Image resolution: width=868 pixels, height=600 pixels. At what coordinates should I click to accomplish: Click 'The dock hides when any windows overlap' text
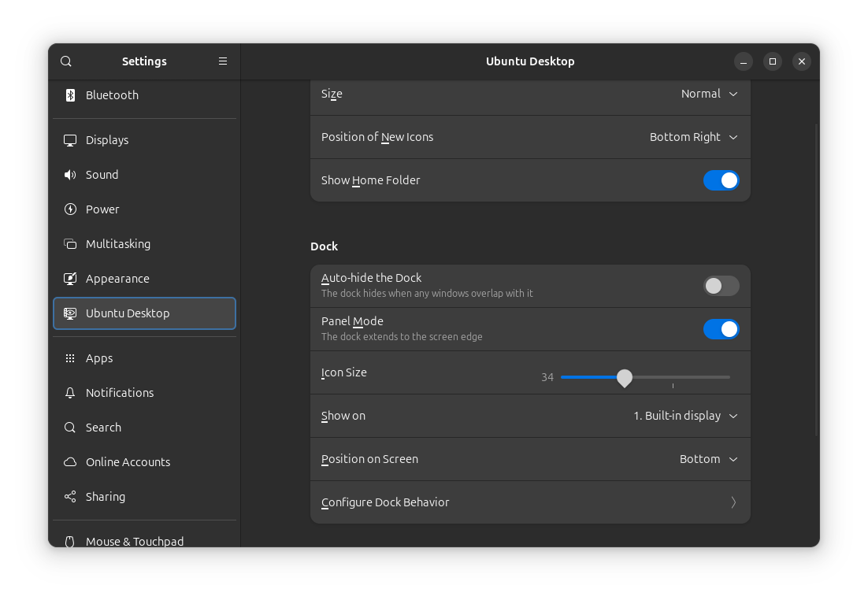click(x=428, y=294)
